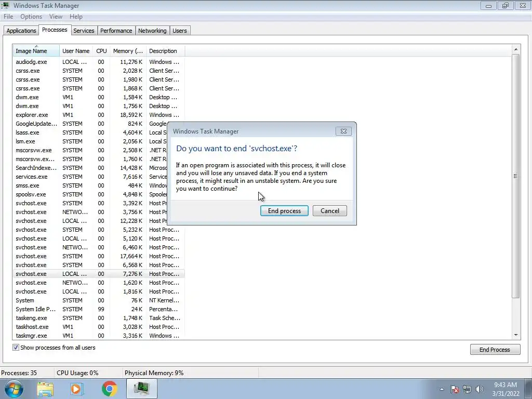The image size is (532, 399).
Task: Click CPU Usage: 0% status entry
Action: click(77, 373)
